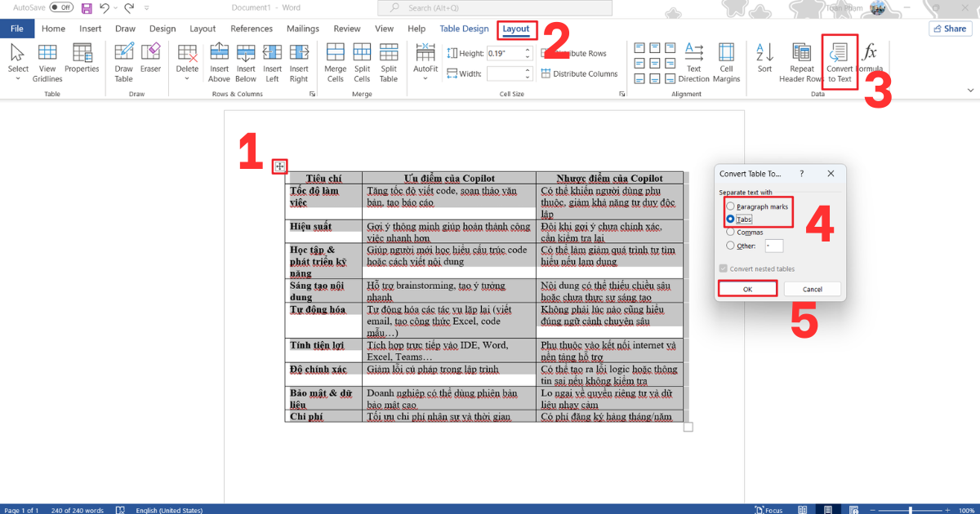This screenshot has height=514, width=980.
Task: Click the Share button
Action: point(950,29)
